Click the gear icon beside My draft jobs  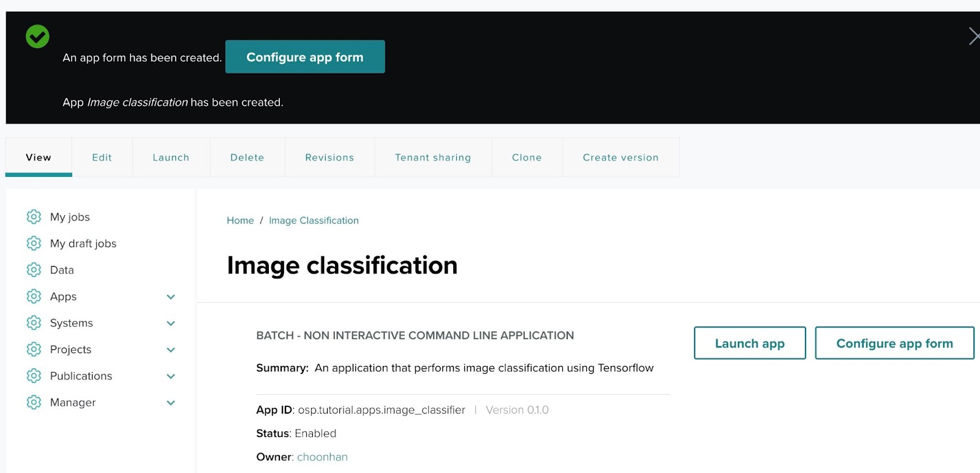tap(34, 244)
